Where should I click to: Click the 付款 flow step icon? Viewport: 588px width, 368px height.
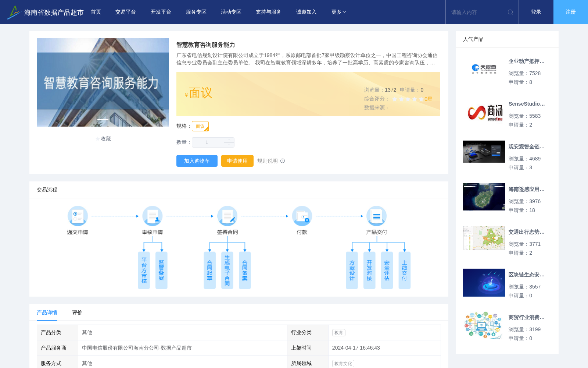tap(302, 216)
